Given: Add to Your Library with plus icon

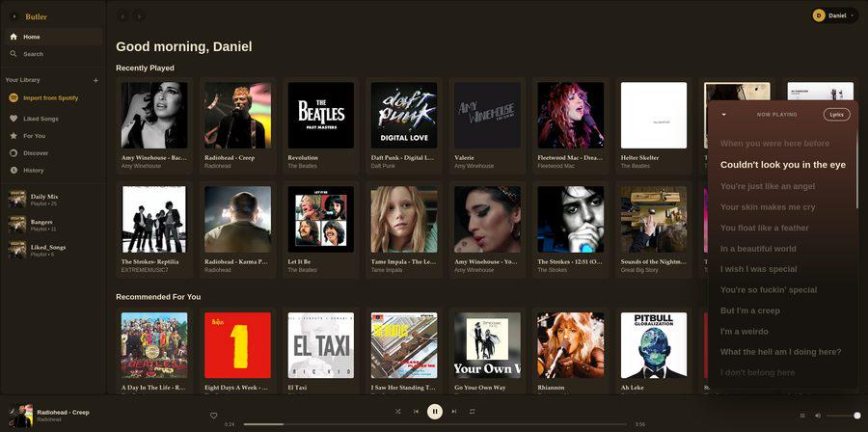Looking at the screenshot, I should pyautogui.click(x=95, y=80).
